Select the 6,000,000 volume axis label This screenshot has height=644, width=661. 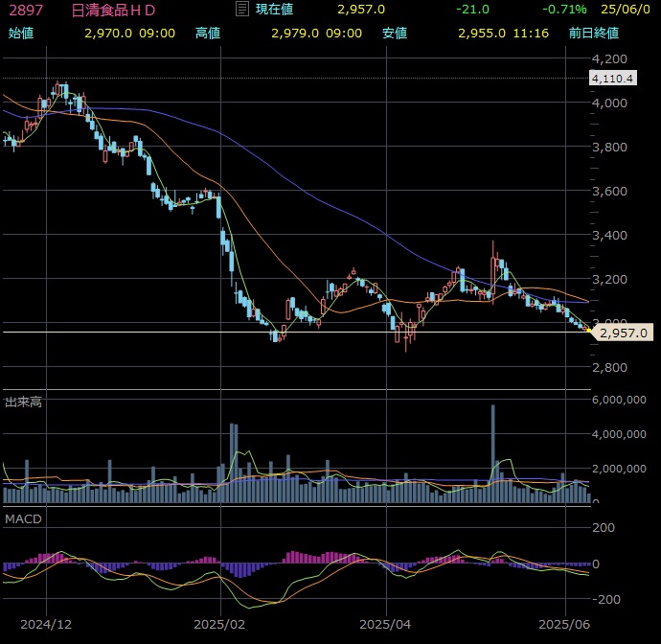pos(619,400)
